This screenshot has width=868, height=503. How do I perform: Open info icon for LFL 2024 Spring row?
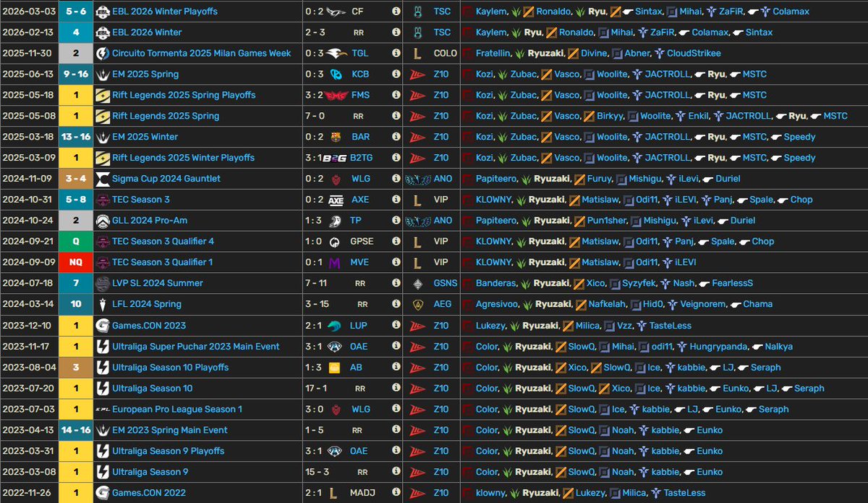[x=396, y=305]
